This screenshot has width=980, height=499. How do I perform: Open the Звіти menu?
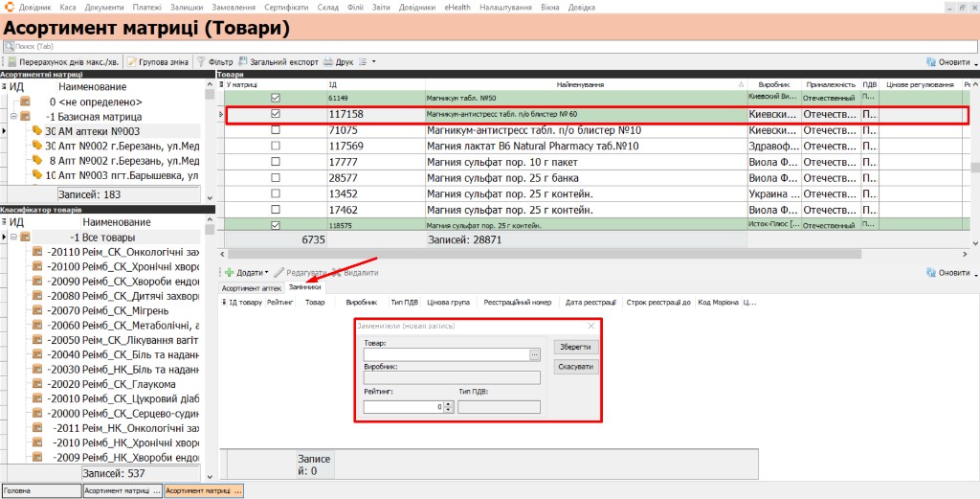click(x=380, y=8)
